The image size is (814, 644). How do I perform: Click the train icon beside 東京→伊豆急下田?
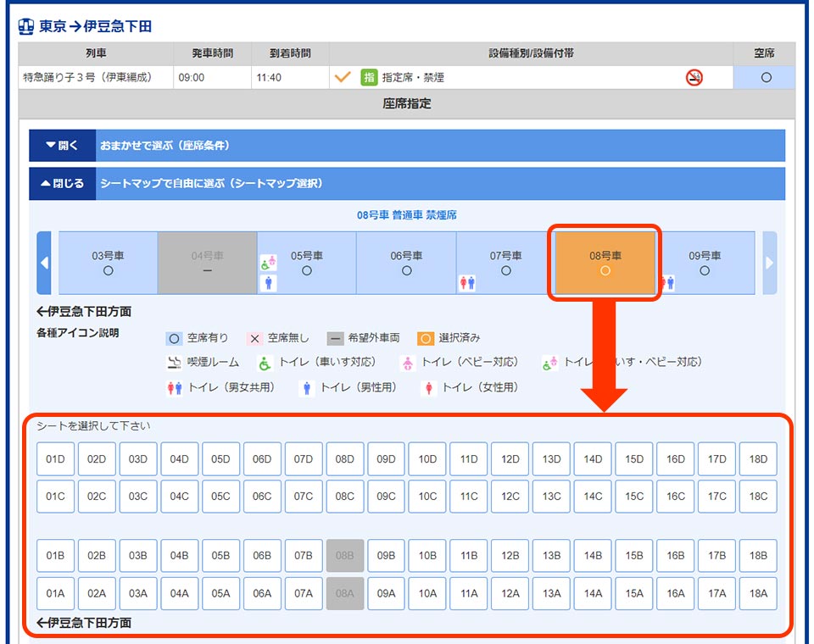[26, 26]
